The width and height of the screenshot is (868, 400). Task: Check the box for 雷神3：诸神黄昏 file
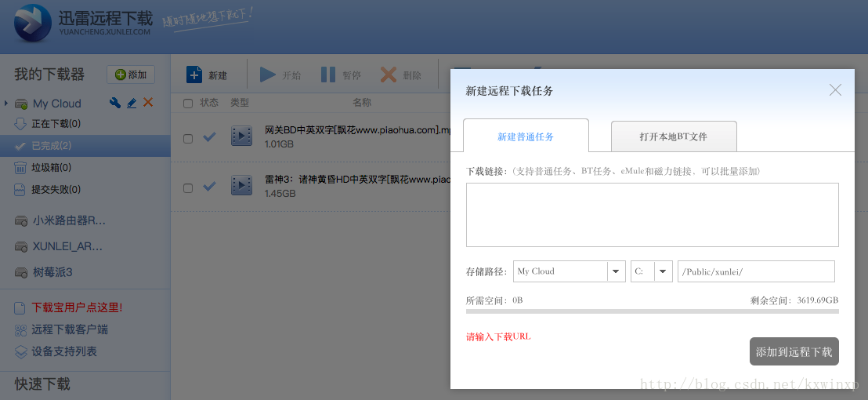coord(188,187)
